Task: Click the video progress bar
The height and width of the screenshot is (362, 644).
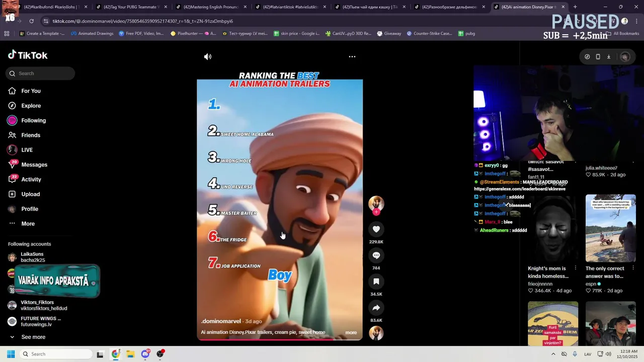Action: coord(279,339)
